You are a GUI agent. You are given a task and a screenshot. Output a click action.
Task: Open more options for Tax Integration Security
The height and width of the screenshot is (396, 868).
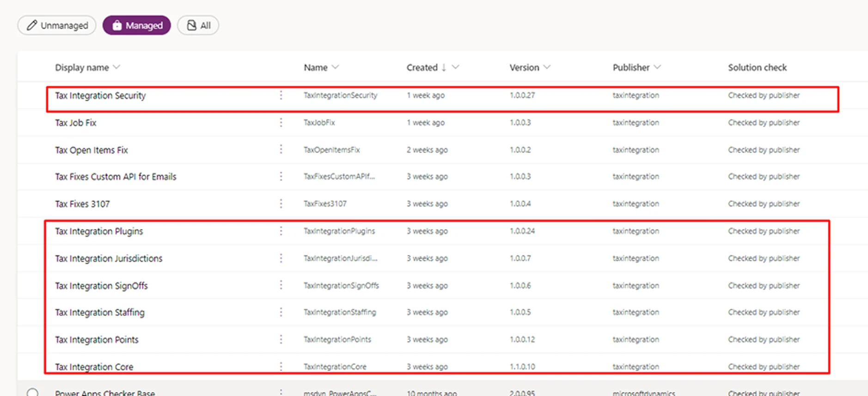pos(281,95)
